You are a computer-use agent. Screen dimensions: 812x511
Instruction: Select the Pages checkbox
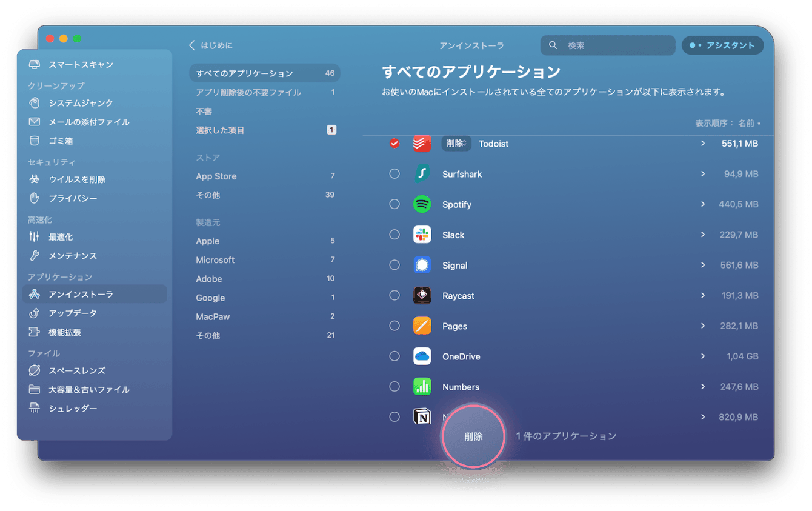tap(394, 326)
